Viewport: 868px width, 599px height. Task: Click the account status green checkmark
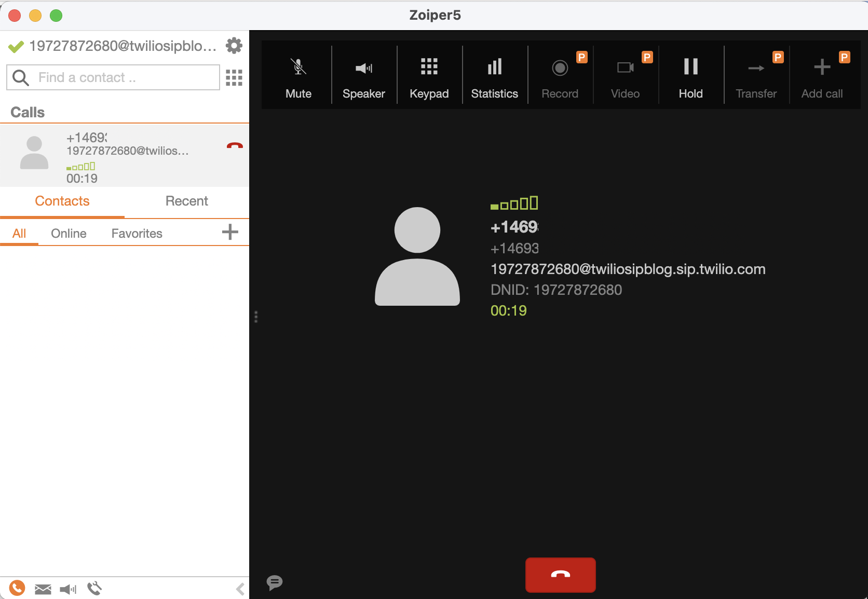[x=16, y=47]
